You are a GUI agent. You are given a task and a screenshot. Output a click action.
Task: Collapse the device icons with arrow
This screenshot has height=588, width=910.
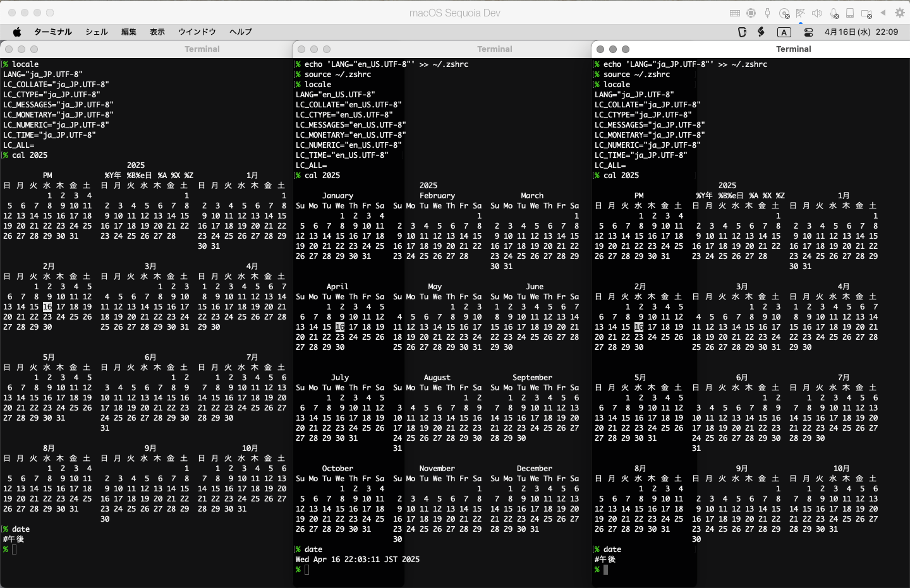tap(883, 13)
